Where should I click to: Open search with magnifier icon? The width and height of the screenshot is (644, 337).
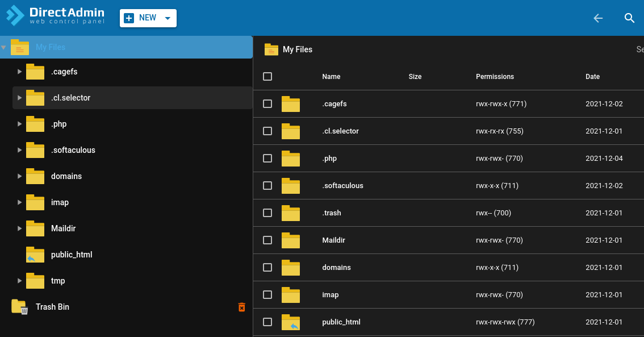(x=629, y=18)
